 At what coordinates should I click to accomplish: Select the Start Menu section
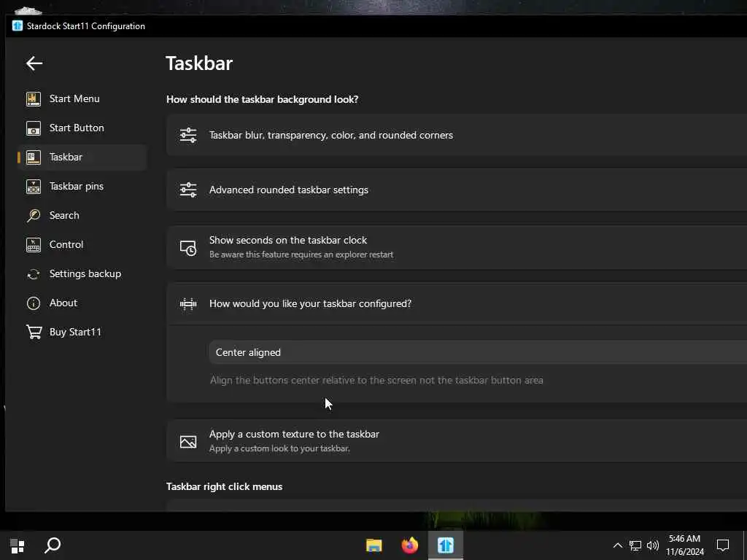click(82, 99)
